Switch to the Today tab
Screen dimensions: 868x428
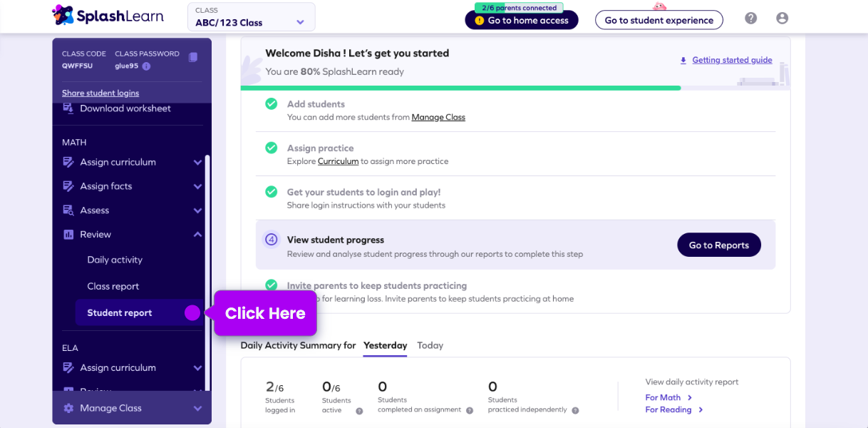430,345
